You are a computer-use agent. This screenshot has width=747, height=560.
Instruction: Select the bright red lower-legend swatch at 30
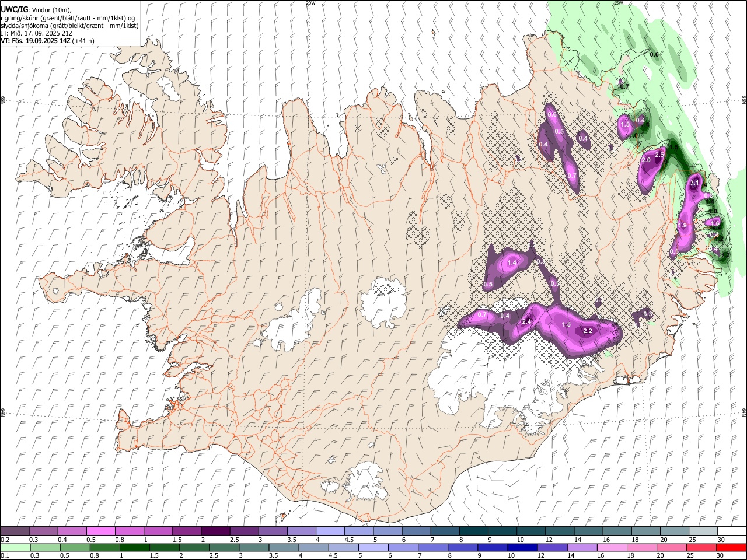(x=731, y=548)
